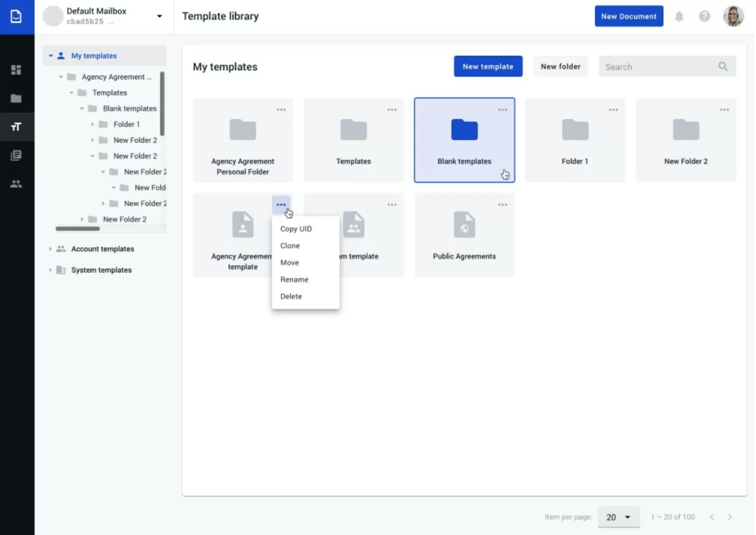Screen dimensions: 756x535
Task: Open the help question mark icon
Action: coord(704,16)
